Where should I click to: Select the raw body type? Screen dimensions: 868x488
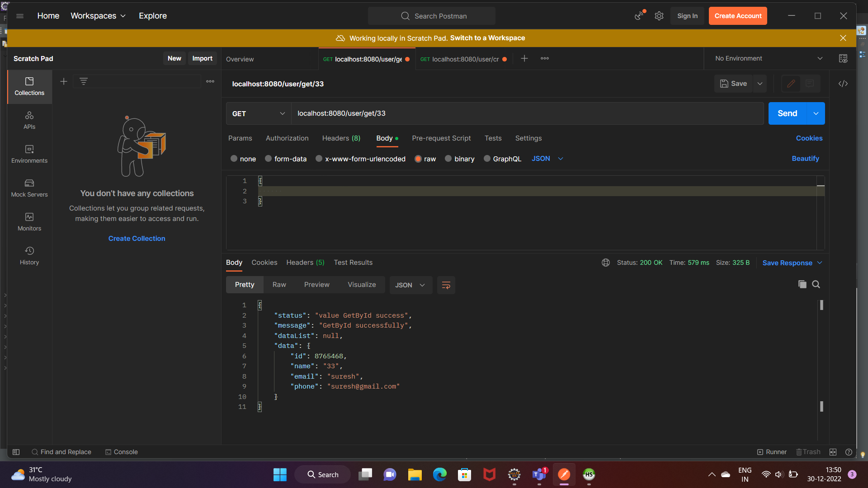[x=425, y=159]
